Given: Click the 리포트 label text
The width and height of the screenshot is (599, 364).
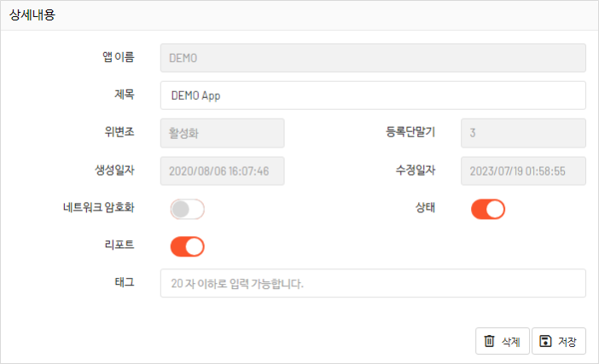Looking at the screenshot, I should click(x=119, y=245).
